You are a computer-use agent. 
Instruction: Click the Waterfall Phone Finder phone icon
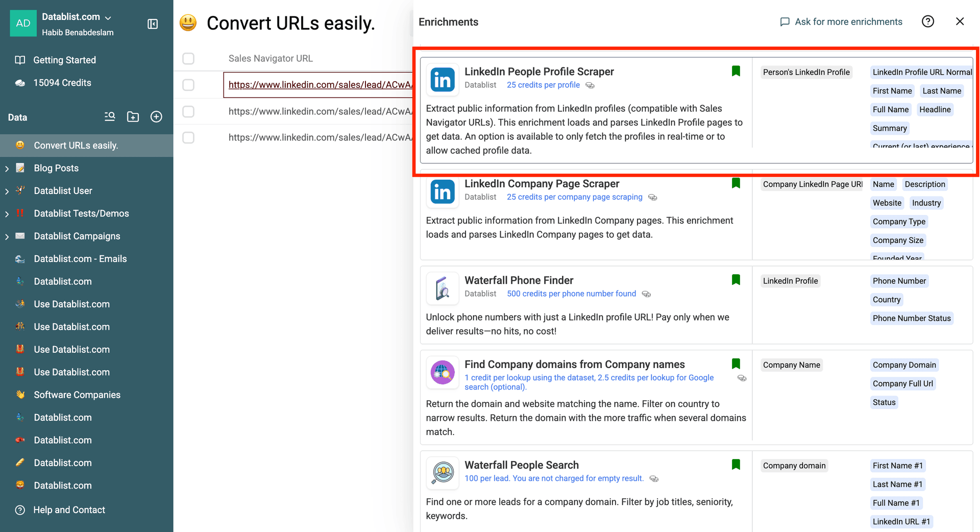pos(442,288)
